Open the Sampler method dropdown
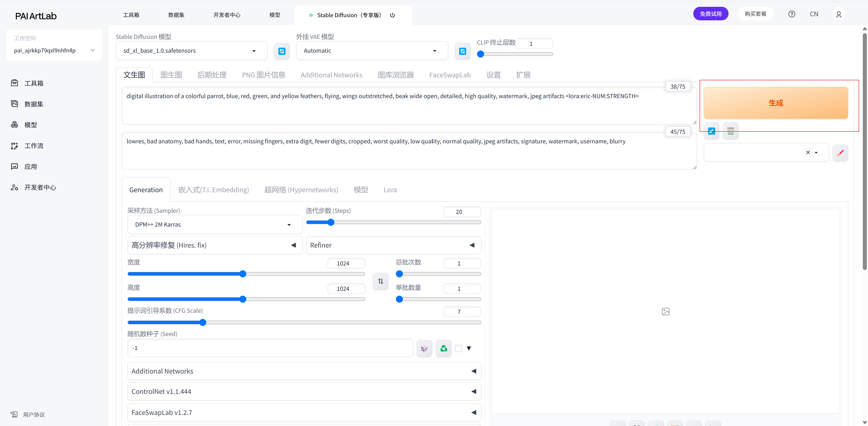868x426 pixels. coord(215,225)
